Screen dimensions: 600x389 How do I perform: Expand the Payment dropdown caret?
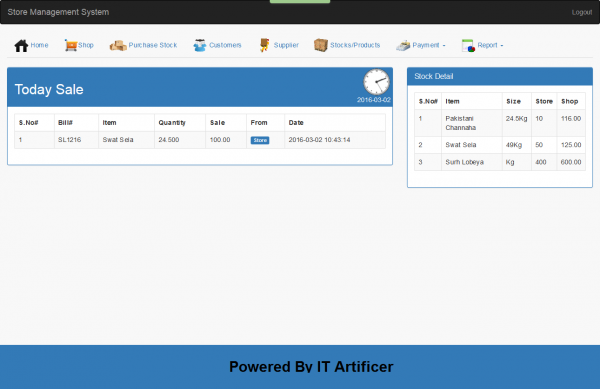444,46
